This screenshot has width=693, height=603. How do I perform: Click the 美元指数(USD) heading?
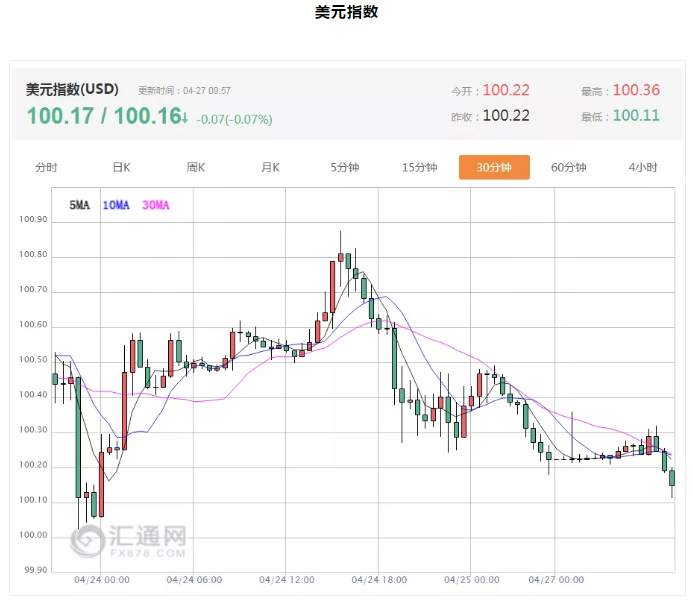(72, 89)
